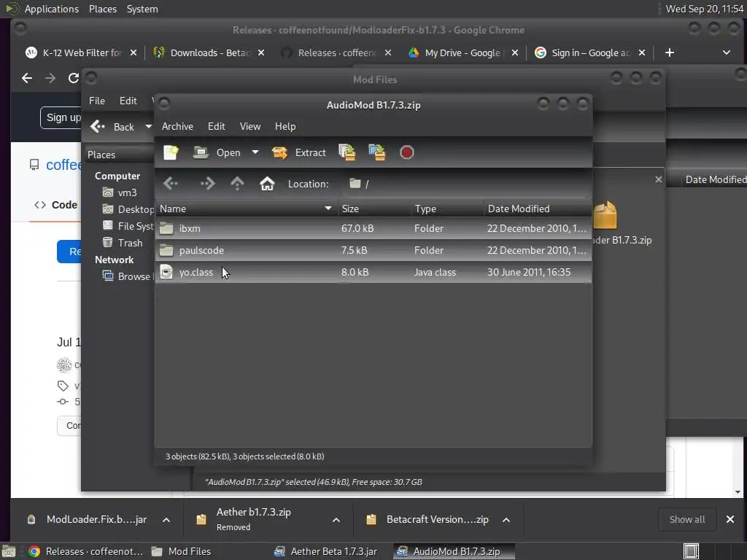Select the zip package icon in Mod Files
Viewport: 747px width, 560px height.
point(605,215)
